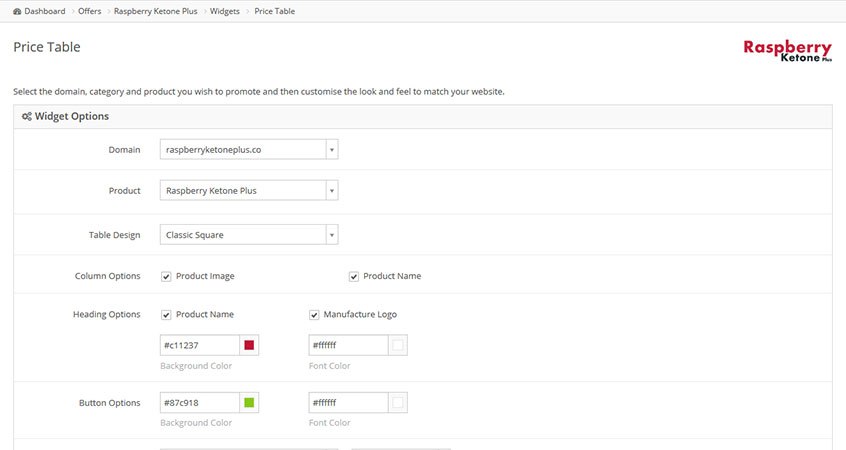Open the Table Design dropdown

[249, 235]
